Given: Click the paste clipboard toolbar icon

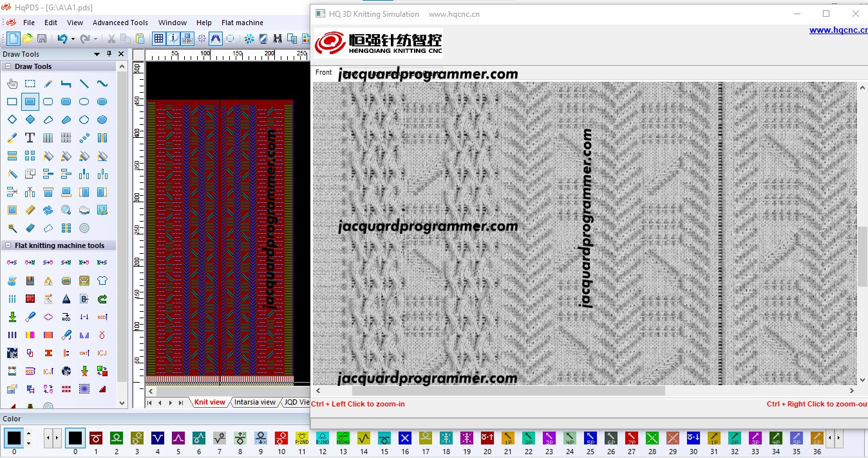Looking at the screenshot, I should point(140,39).
